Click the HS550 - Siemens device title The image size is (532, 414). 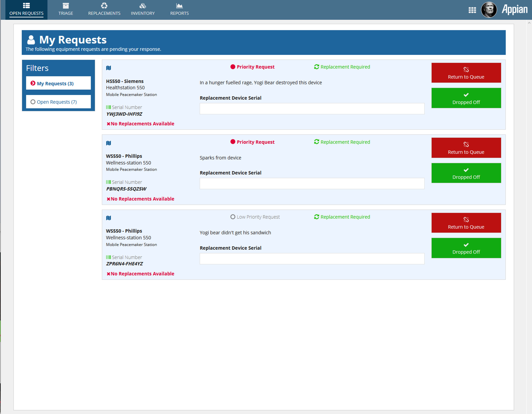125,81
